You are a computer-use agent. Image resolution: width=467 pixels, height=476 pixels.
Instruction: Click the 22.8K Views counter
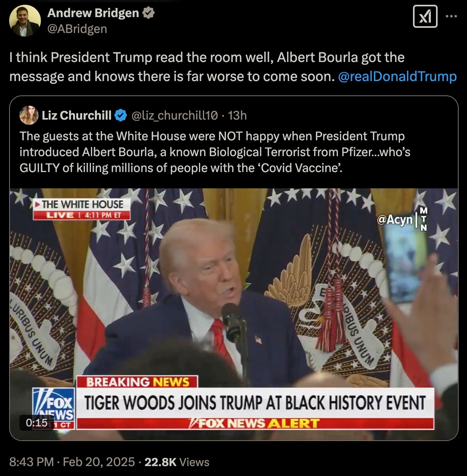(177, 462)
